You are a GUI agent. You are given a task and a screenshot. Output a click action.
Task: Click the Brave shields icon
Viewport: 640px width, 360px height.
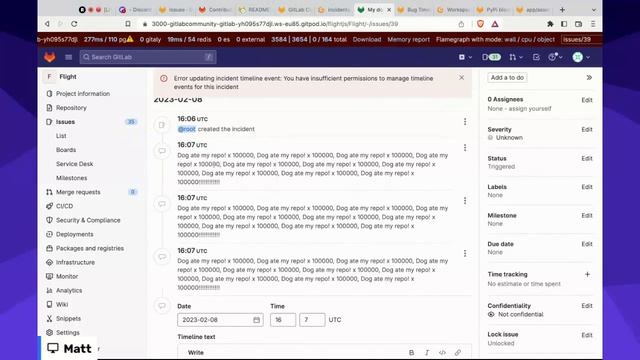click(x=480, y=24)
